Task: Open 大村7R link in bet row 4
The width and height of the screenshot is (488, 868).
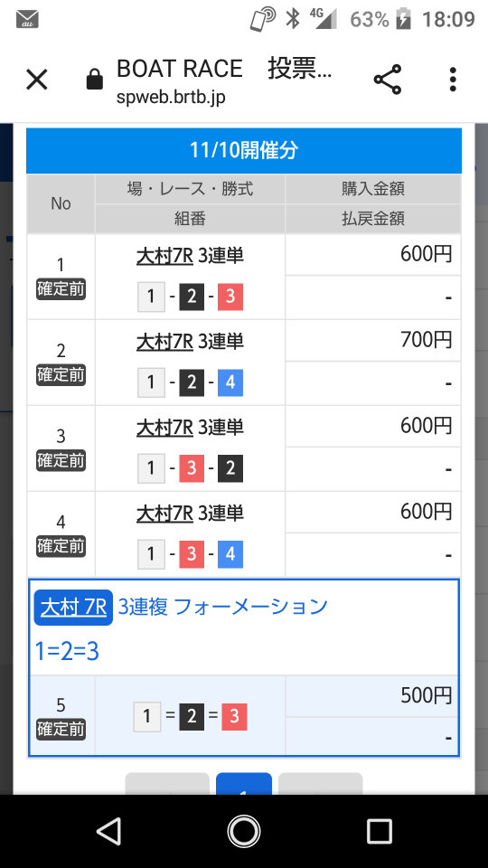Action: tap(164, 514)
